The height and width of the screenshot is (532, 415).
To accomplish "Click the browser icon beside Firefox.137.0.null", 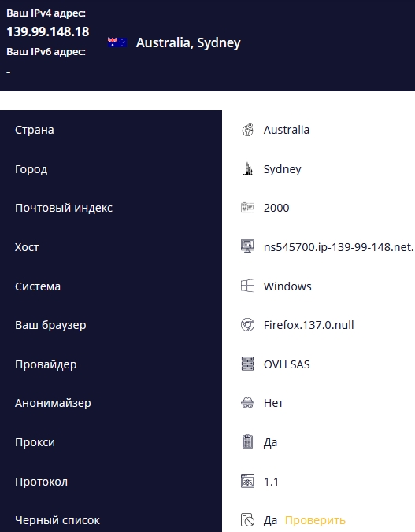I will (x=247, y=325).
